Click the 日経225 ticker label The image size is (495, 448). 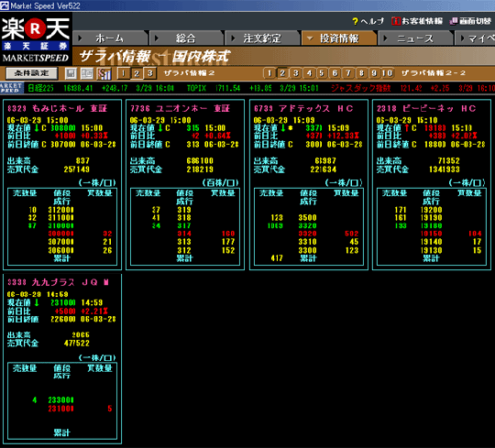pyautogui.click(x=40, y=88)
